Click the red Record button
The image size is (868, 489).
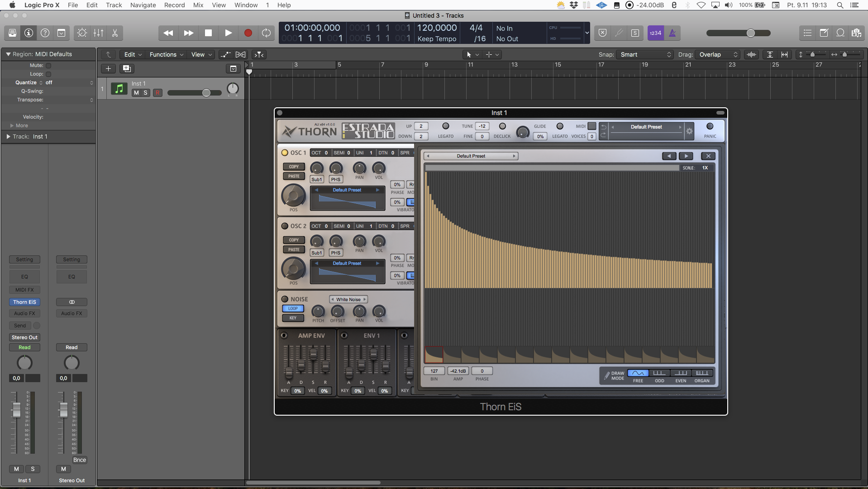pyautogui.click(x=248, y=33)
